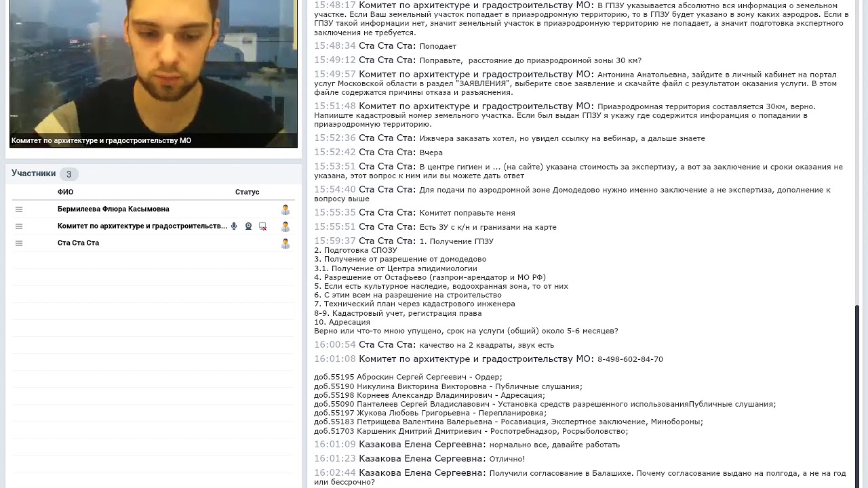Click list line 2. Подготовка СПОЗУ
This screenshot has width=868, height=488.
[355, 251]
